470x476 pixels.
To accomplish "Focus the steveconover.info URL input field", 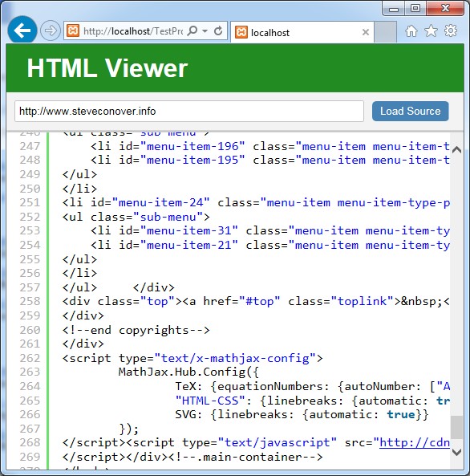I will pyautogui.click(x=189, y=112).
